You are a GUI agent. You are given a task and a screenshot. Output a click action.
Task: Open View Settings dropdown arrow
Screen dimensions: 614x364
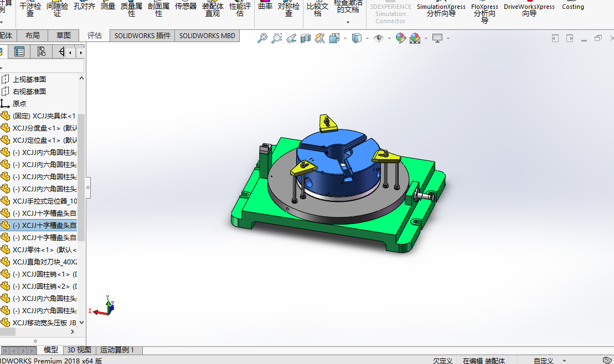(x=448, y=38)
